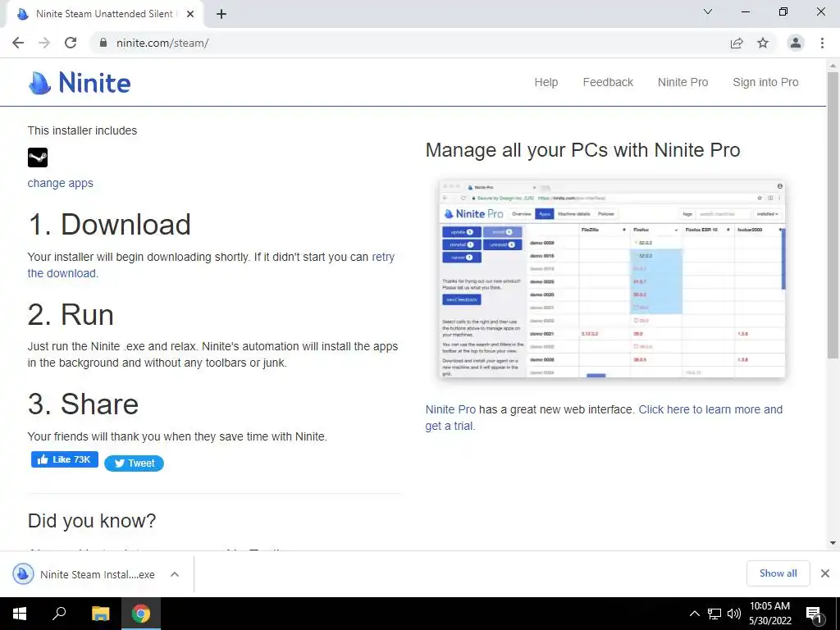
Task: Click the '1. Download' heading
Action: (109, 225)
